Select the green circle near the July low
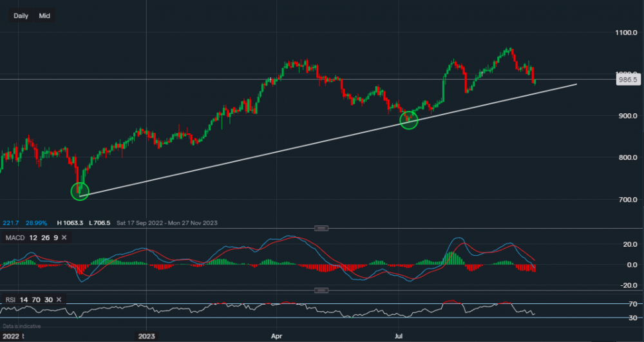 (409, 120)
